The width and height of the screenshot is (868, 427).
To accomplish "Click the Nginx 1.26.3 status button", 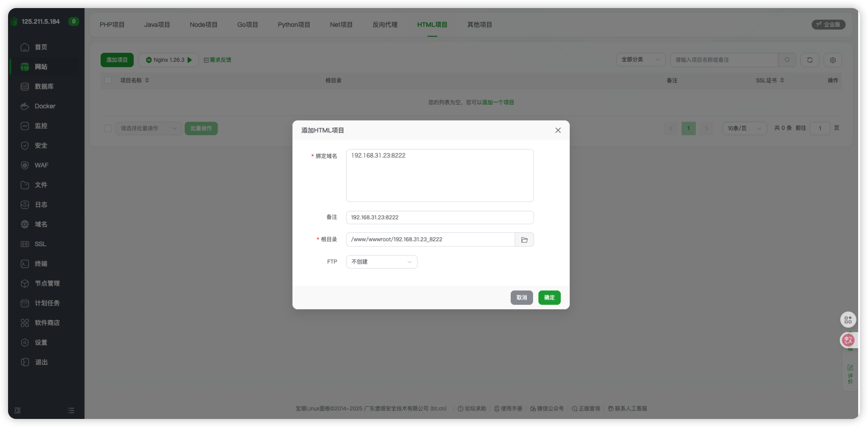I will [169, 60].
